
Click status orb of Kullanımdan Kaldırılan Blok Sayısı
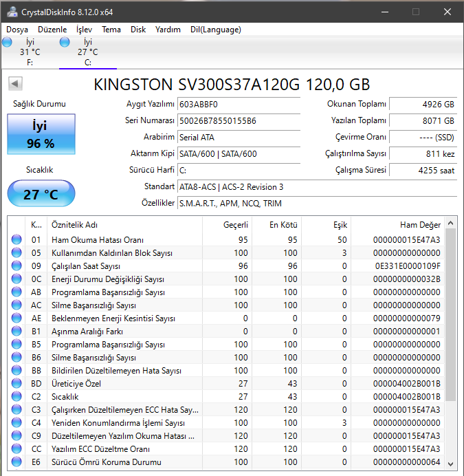click(16, 252)
